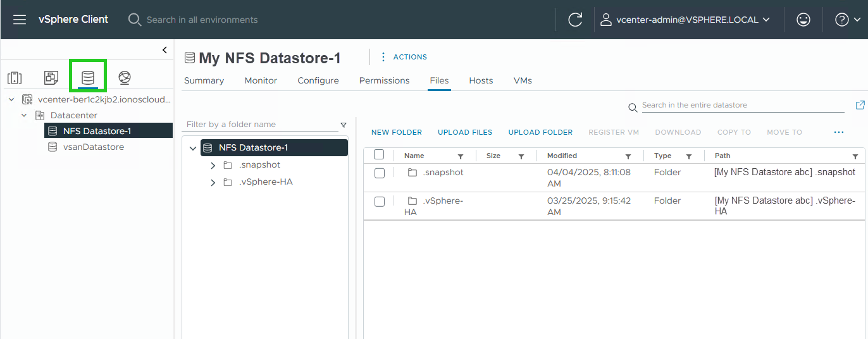This screenshot has width=868, height=339.
Task: Switch to Hosts and Clusters inventory view
Action: pos(15,78)
